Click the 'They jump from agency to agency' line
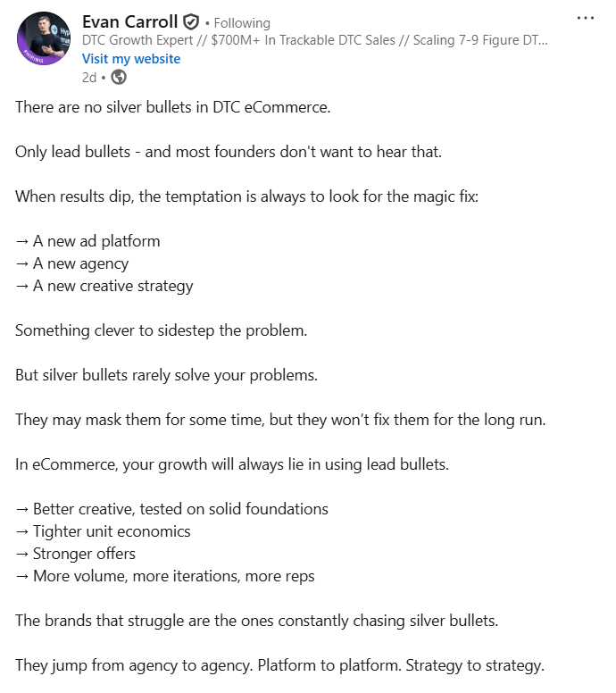The width and height of the screenshot is (616, 693). (x=279, y=665)
